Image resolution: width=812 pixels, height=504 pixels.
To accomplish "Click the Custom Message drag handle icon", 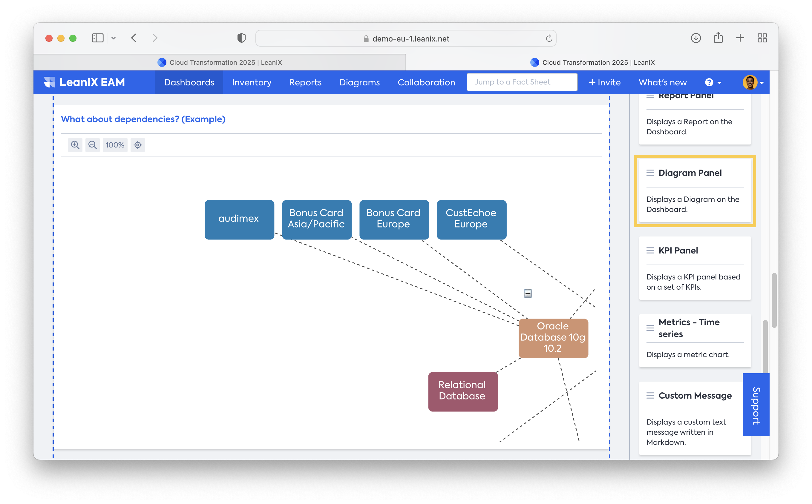I will click(650, 395).
